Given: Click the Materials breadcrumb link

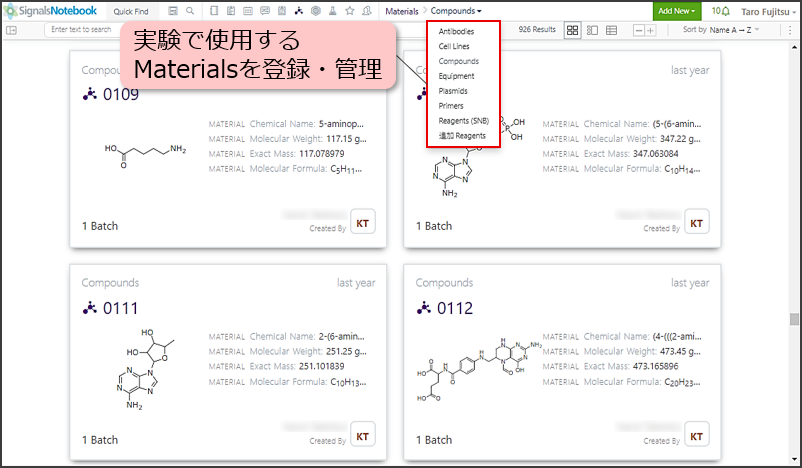Looking at the screenshot, I should point(401,11).
